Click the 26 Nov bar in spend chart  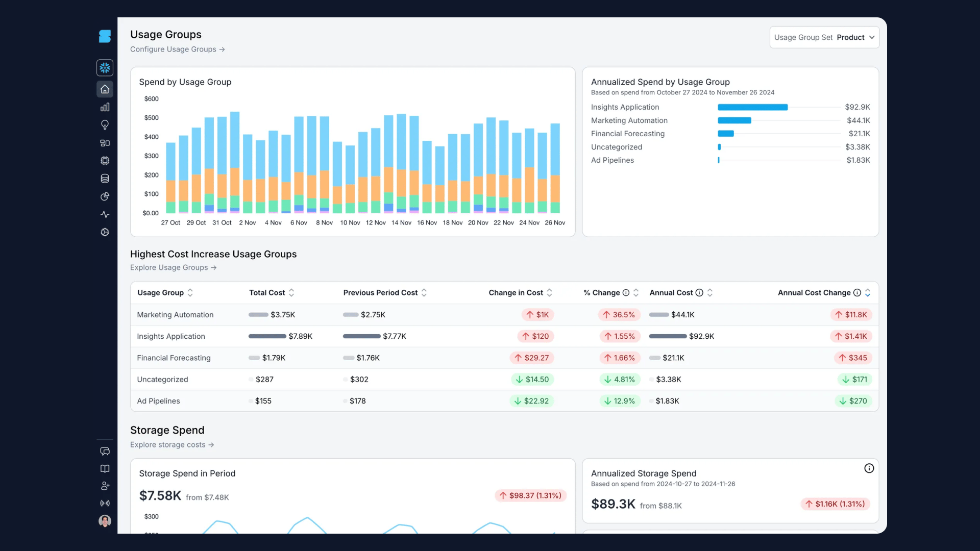(555, 168)
